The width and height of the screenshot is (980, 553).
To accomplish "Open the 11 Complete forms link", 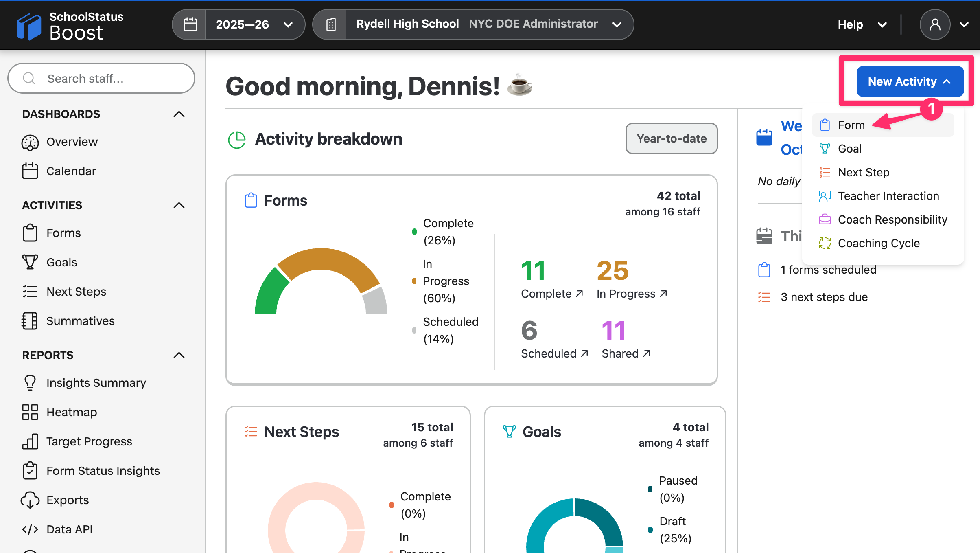I will 552,294.
